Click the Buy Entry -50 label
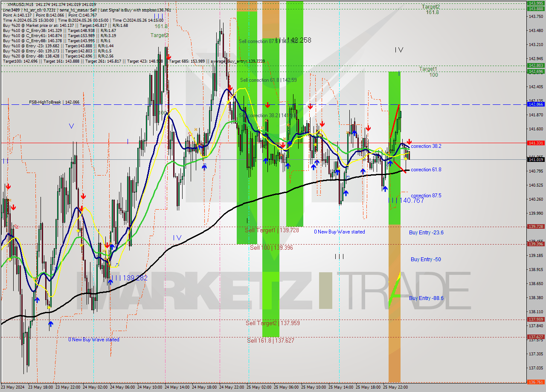This screenshot has height=392, width=546. (x=426, y=259)
